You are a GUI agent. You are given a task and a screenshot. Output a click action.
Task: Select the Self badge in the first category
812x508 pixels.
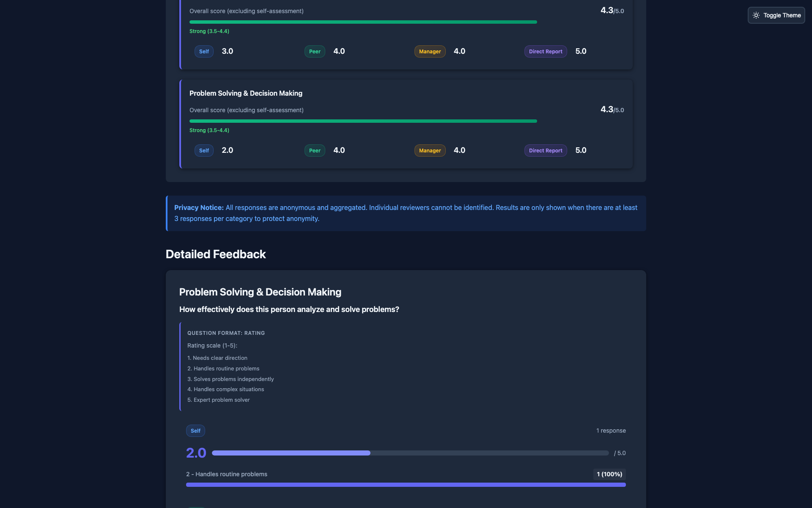[x=204, y=51]
